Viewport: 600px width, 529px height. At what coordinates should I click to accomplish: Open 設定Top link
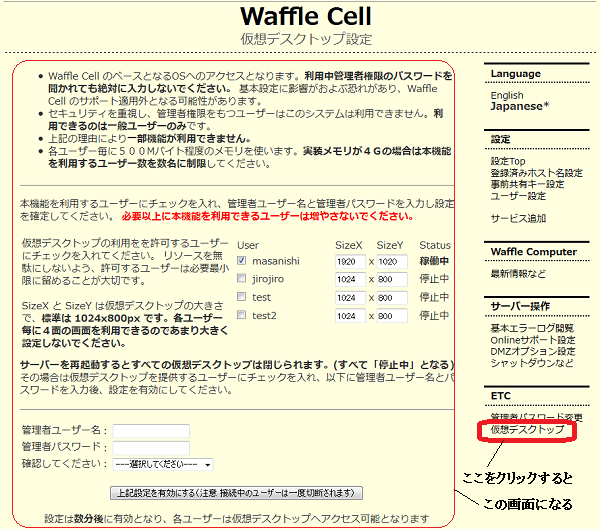[508, 161]
